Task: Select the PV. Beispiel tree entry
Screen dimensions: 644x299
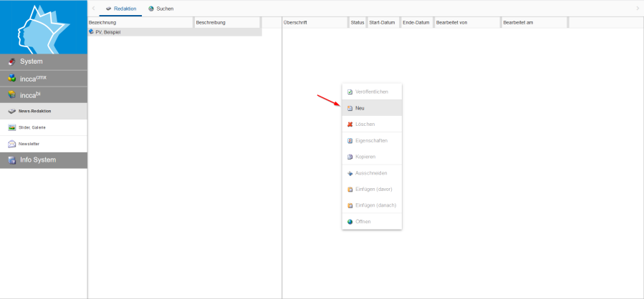Action: point(109,32)
